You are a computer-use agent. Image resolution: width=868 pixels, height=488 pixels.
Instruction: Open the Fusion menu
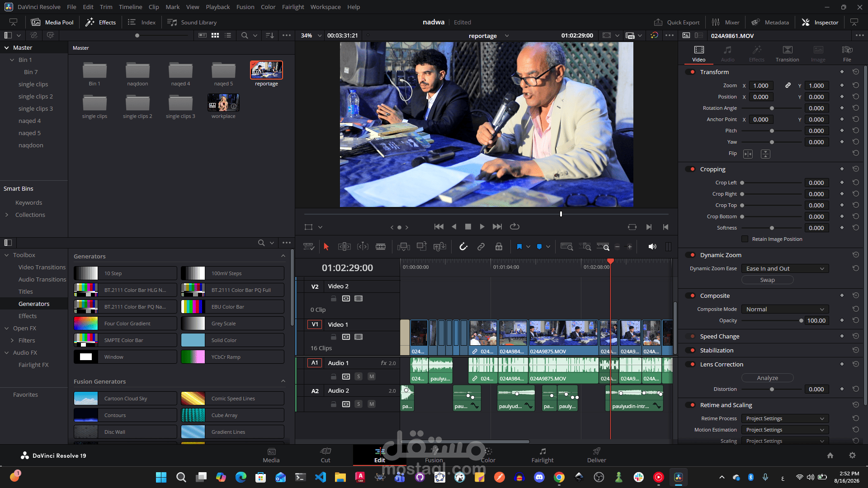click(245, 7)
